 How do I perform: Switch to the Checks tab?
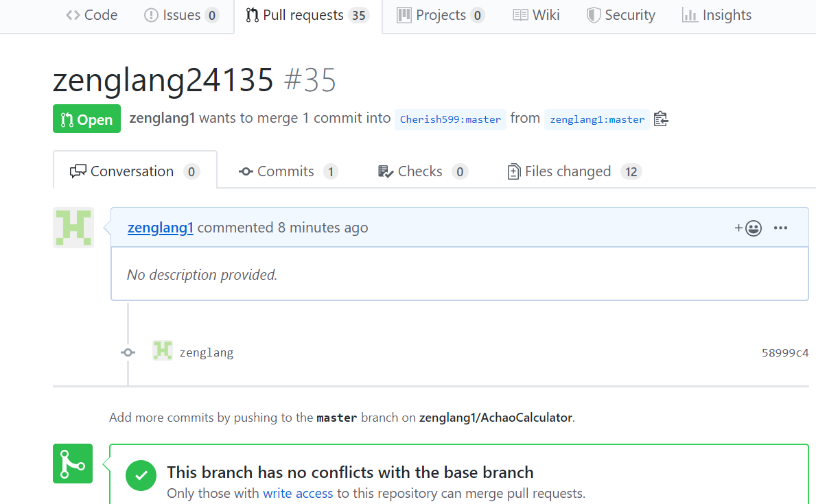[423, 171]
